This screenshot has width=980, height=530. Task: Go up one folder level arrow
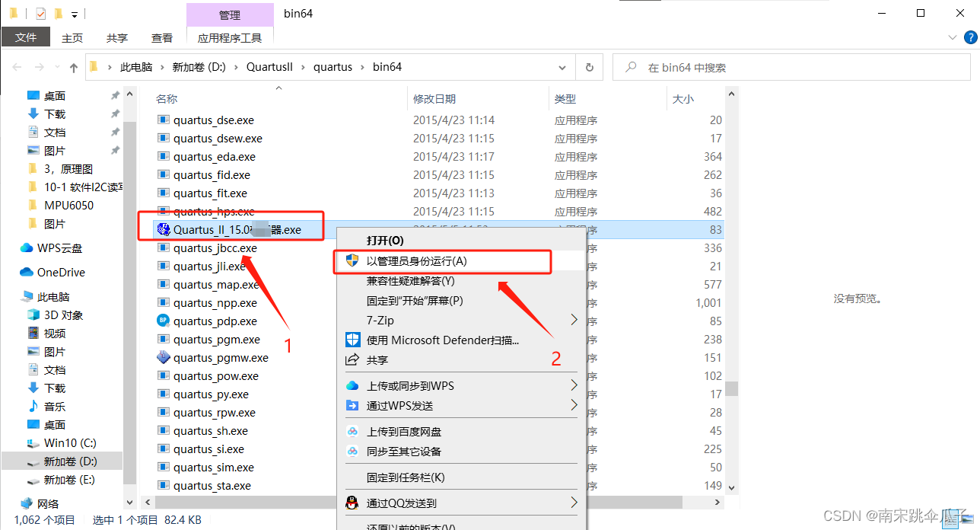pos(74,67)
